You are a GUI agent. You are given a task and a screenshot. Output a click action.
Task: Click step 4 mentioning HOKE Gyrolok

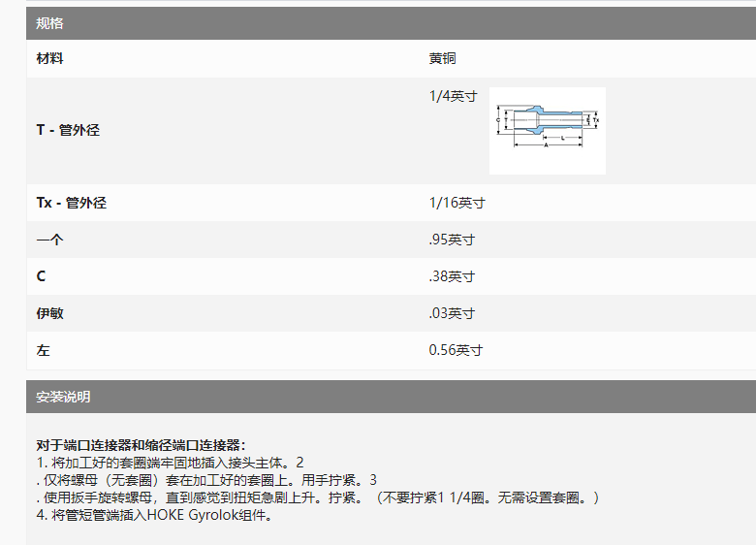pos(155,515)
